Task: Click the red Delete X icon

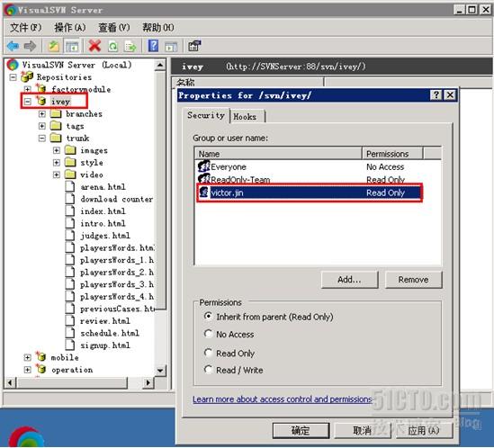Action: tap(94, 46)
